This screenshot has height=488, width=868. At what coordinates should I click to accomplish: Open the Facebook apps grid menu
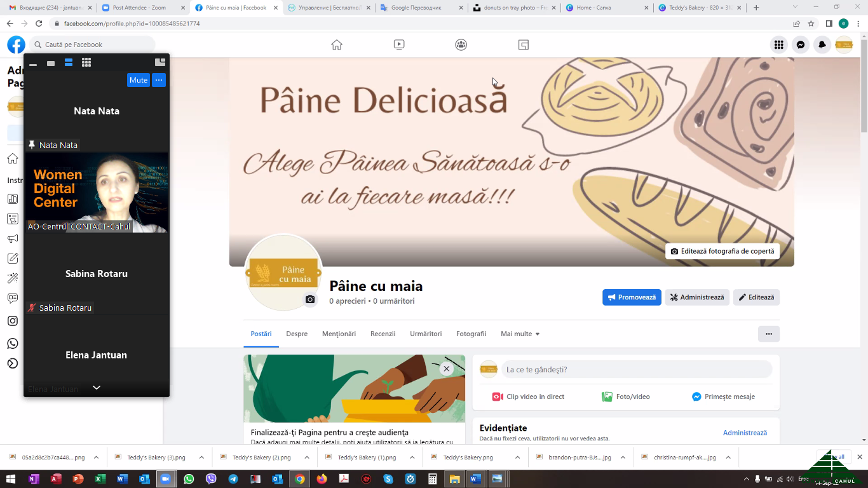[x=778, y=44]
